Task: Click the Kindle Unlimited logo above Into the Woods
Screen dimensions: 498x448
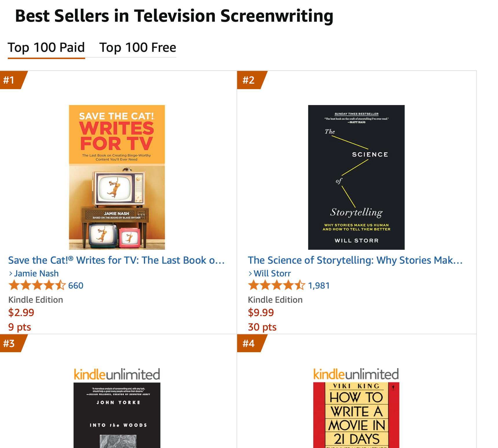Action: pyautogui.click(x=117, y=374)
